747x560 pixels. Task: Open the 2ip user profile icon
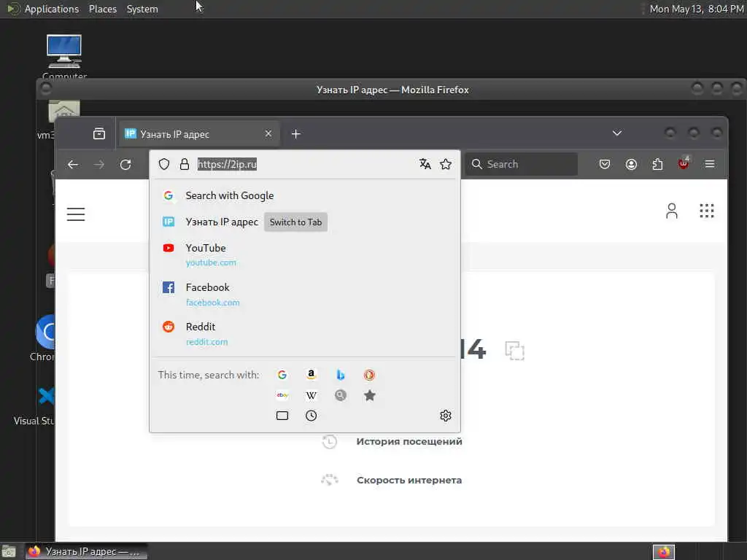(x=672, y=211)
